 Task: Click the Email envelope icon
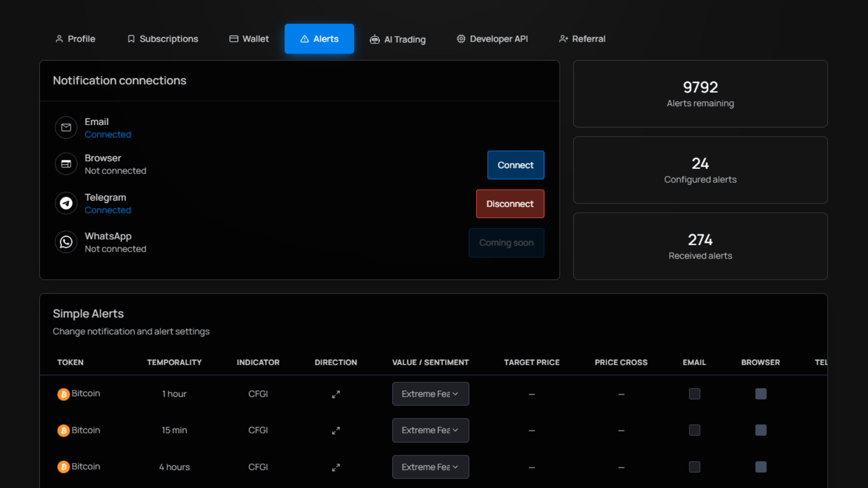coord(66,127)
